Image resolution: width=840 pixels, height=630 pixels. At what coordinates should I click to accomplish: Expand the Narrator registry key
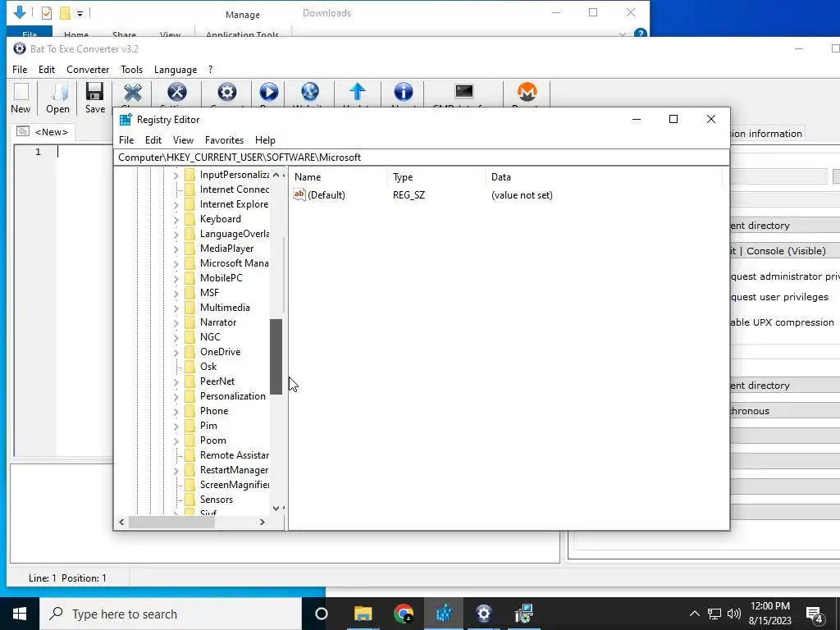[x=176, y=322]
